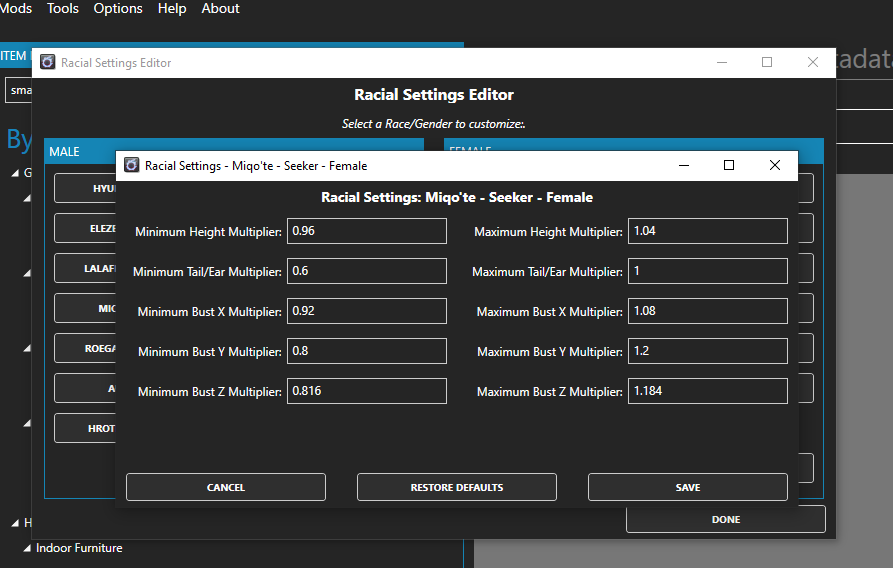
Task: Click the Minimum Bust X Multiplier field
Action: click(367, 310)
